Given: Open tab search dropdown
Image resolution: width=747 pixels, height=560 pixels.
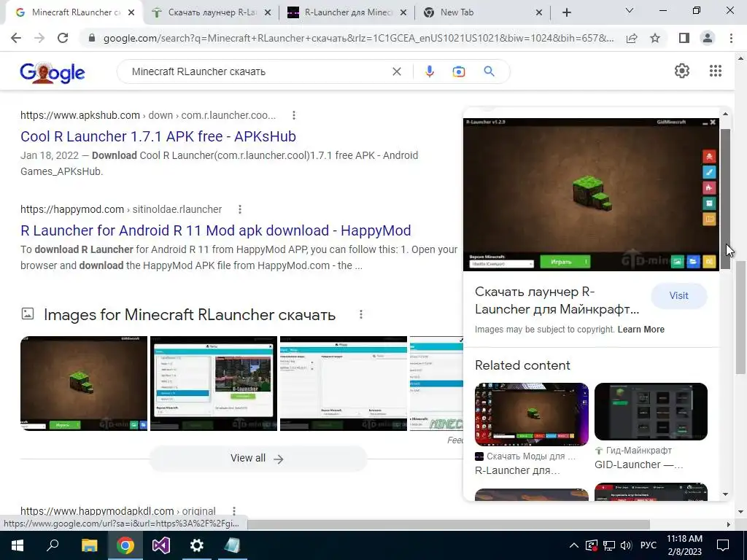Looking at the screenshot, I should tap(630, 10).
